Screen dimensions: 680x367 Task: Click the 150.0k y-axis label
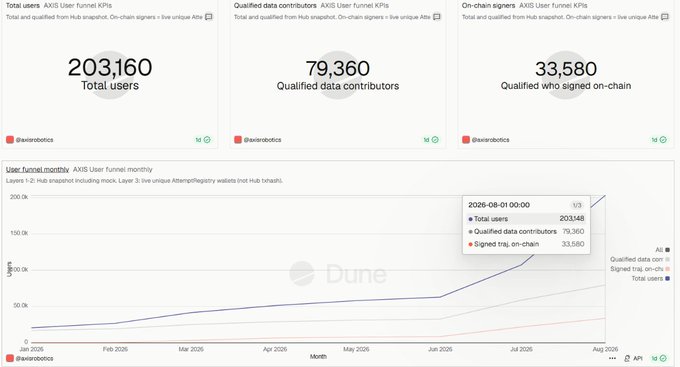tap(19, 233)
